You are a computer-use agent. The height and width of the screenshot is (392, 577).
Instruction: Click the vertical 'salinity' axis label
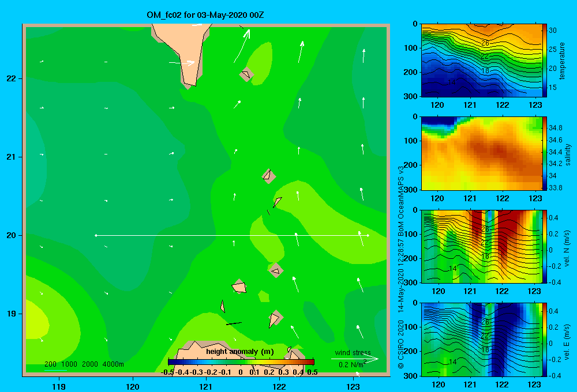click(568, 154)
